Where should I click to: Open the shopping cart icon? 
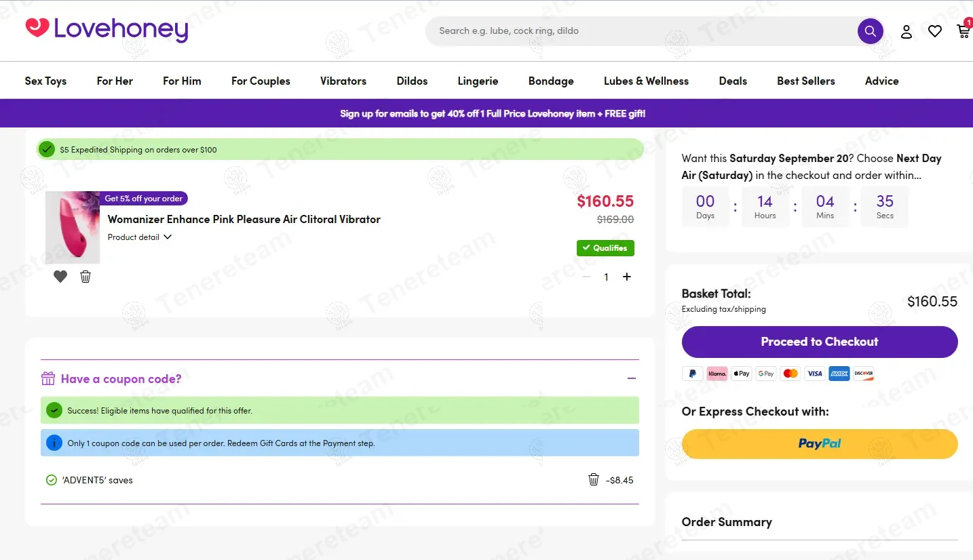(x=963, y=31)
